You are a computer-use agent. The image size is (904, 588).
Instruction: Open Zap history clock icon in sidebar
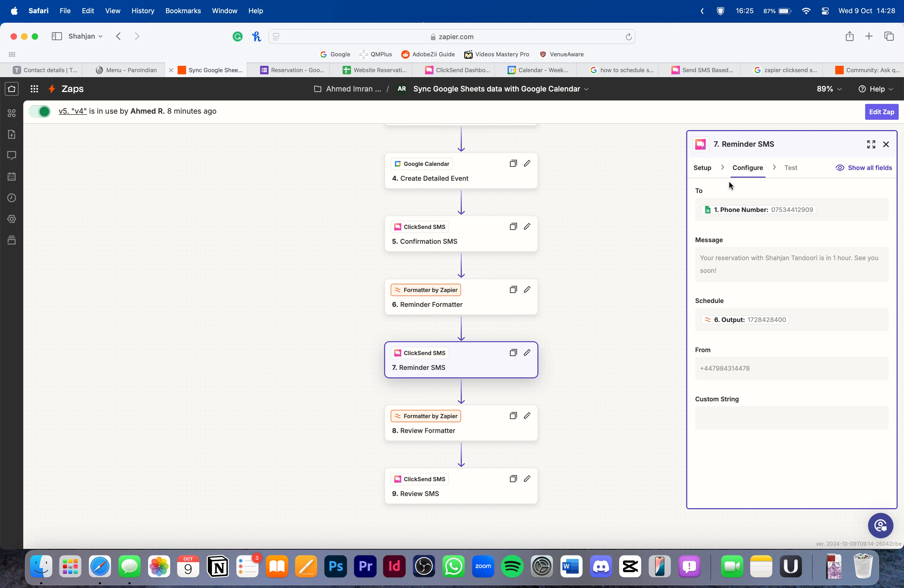[11, 197]
